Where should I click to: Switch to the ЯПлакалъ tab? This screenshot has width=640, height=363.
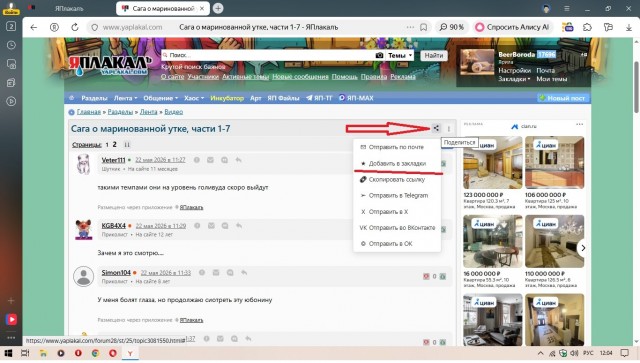69,8
